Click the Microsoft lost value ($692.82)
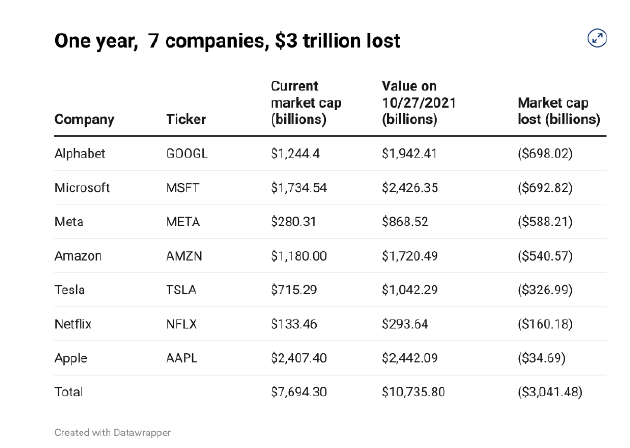Viewport: 630px width, 448px height. point(545,188)
